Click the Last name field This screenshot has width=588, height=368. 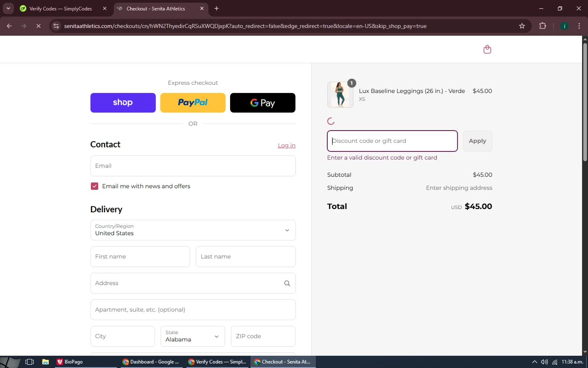pos(246,257)
